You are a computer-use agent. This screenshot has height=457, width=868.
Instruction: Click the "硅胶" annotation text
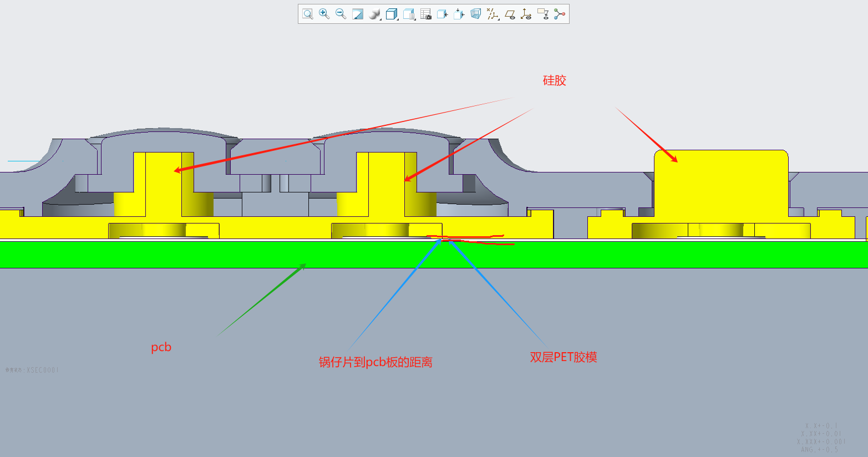coord(554,80)
